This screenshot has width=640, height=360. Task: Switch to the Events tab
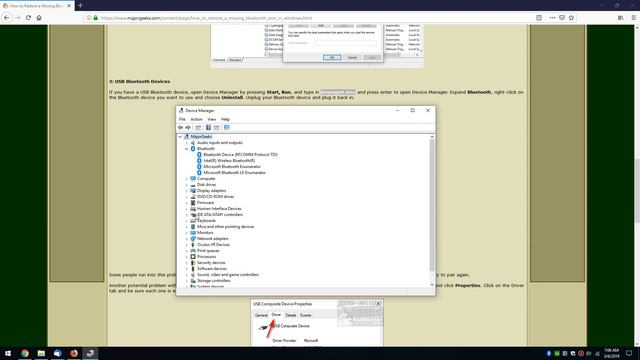coord(306,316)
